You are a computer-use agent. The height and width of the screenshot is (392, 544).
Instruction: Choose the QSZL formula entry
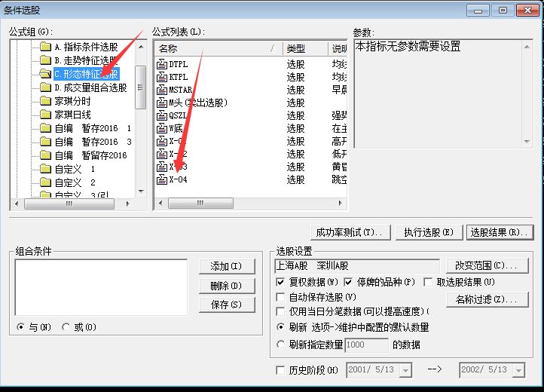click(179, 115)
